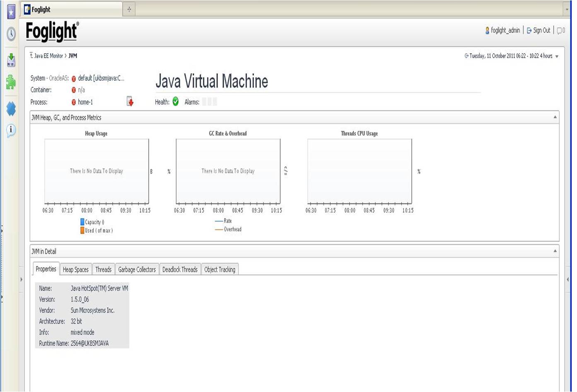Click the GC Rate & Overhead chart title
The image size is (577, 392).
pyautogui.click(x=228, y=133)
